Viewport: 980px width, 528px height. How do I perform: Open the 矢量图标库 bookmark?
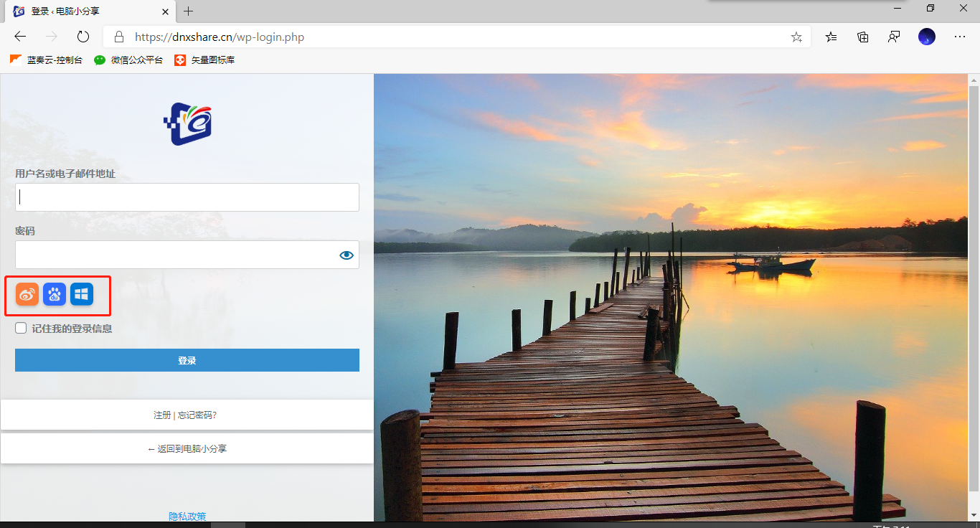point(204,60)
